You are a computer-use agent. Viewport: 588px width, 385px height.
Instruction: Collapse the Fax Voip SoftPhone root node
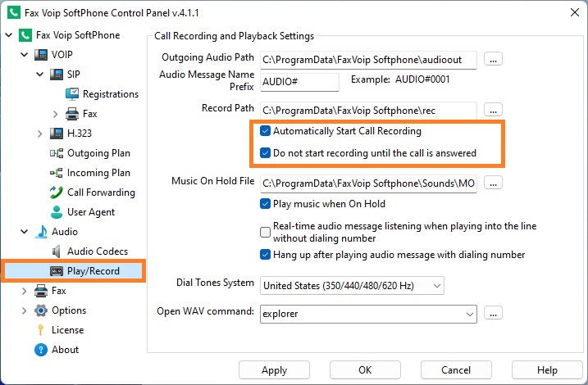coord(9,35)
